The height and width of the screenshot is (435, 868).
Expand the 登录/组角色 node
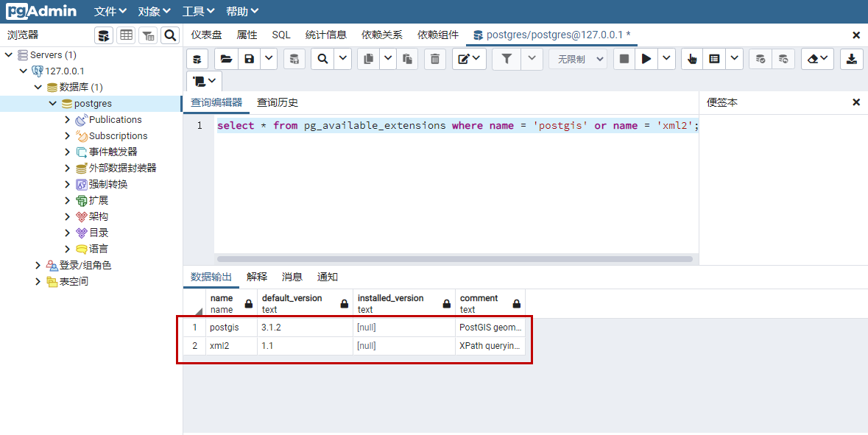click(38, 265)
